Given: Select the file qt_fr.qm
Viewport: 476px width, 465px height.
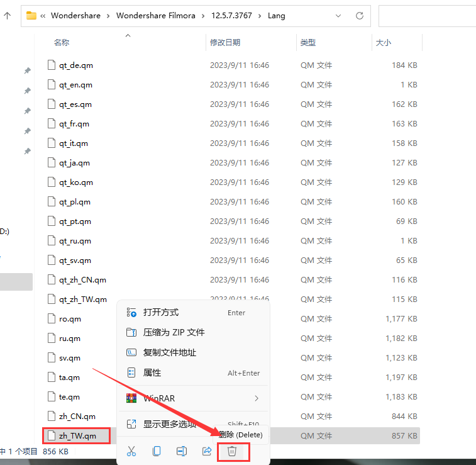Looking at the screenshot, I should pyautogui.click(x=74, y=123).
